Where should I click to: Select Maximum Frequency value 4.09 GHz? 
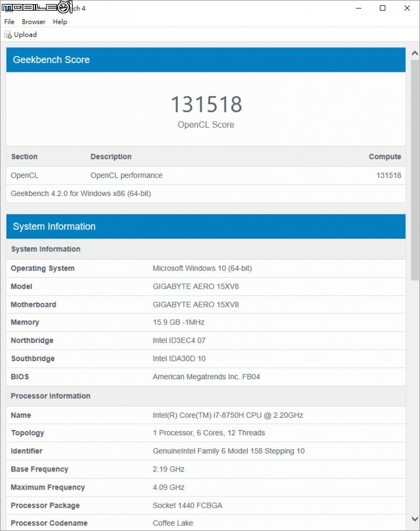pyautogui.click(x=169, y=487)
